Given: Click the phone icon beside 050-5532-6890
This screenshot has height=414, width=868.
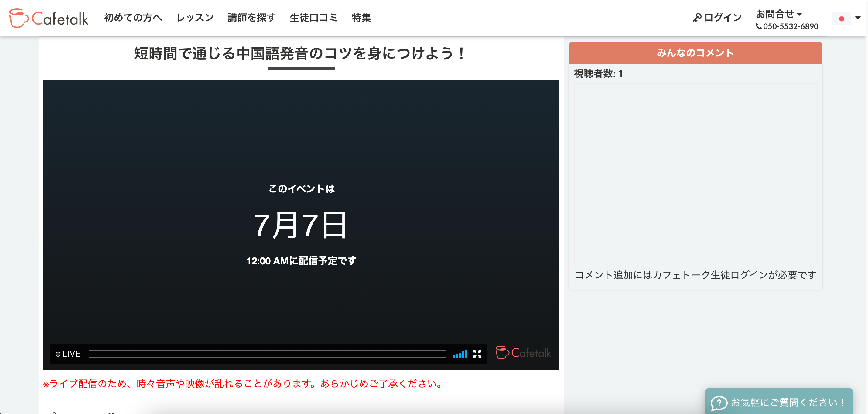Looking at the screenshot, I should coord(759,26).
